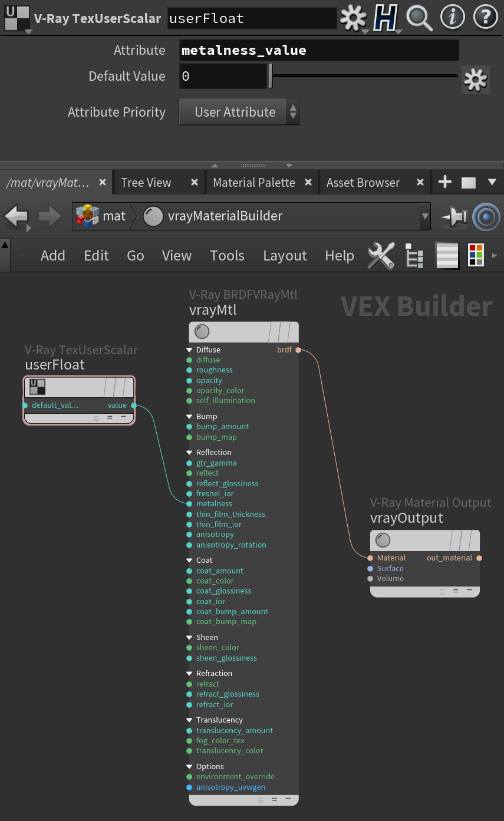Screen dimensions: 504x821
Task: Open the Tools menu
Action: pyautogui.click(x=227, y=256)
